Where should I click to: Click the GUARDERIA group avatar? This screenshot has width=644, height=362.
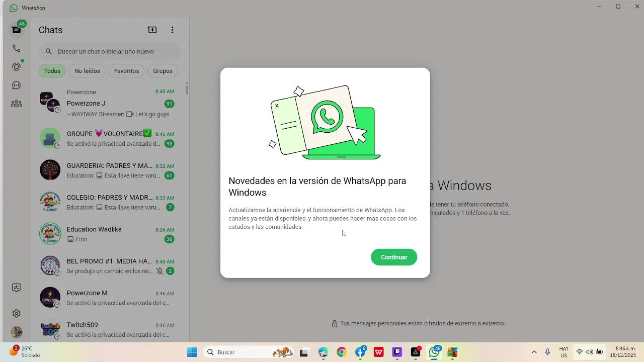pos(50,170)
